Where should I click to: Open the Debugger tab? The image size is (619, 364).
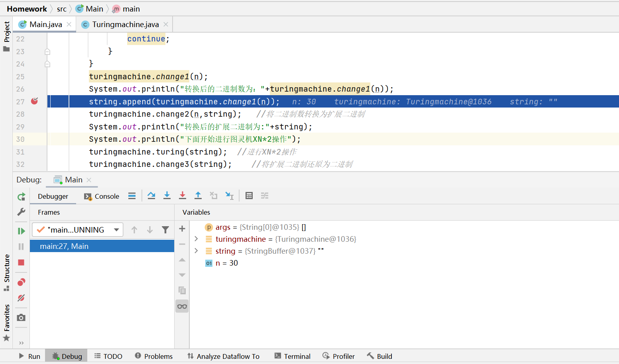(53, 196)
